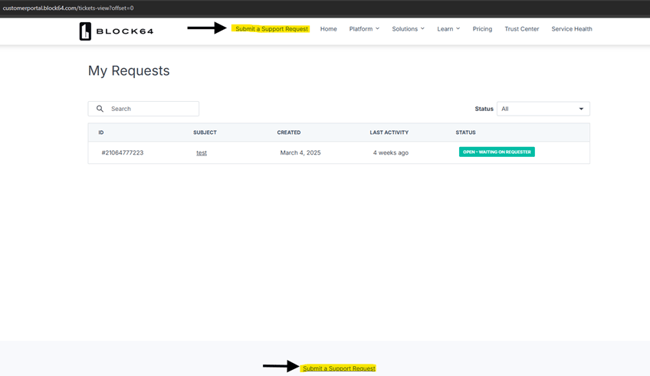The width and height of the screenshot is (650, 376).
Task: Click the search magnifier icon
Action: pyautogui.click(x=100, y=109)
